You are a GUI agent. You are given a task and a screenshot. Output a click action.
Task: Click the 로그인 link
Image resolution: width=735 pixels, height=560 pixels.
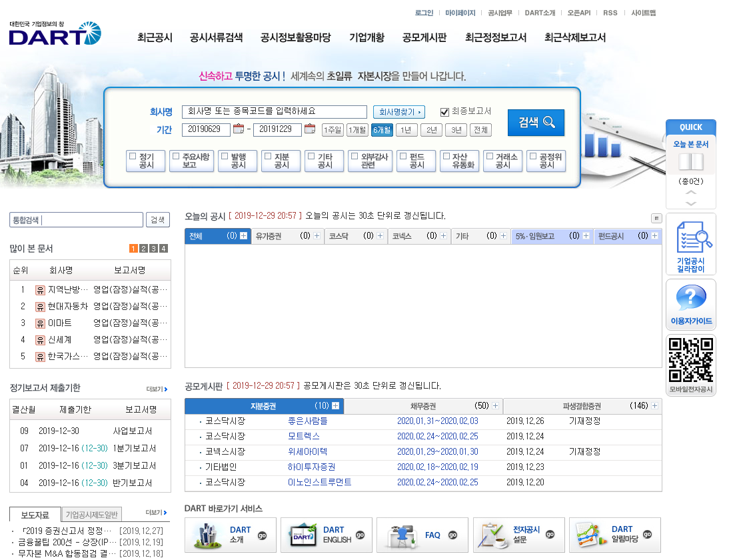(x=424, y=13)
